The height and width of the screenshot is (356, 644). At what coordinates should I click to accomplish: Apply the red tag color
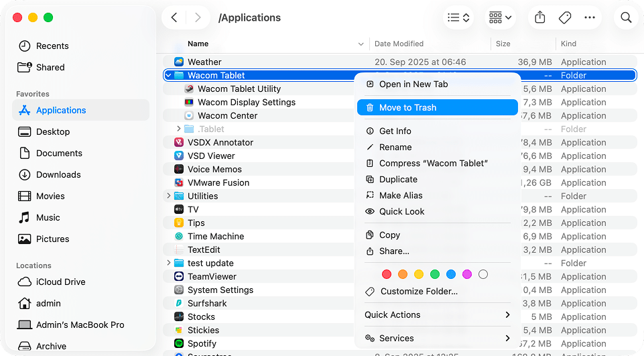coord(387,274)
